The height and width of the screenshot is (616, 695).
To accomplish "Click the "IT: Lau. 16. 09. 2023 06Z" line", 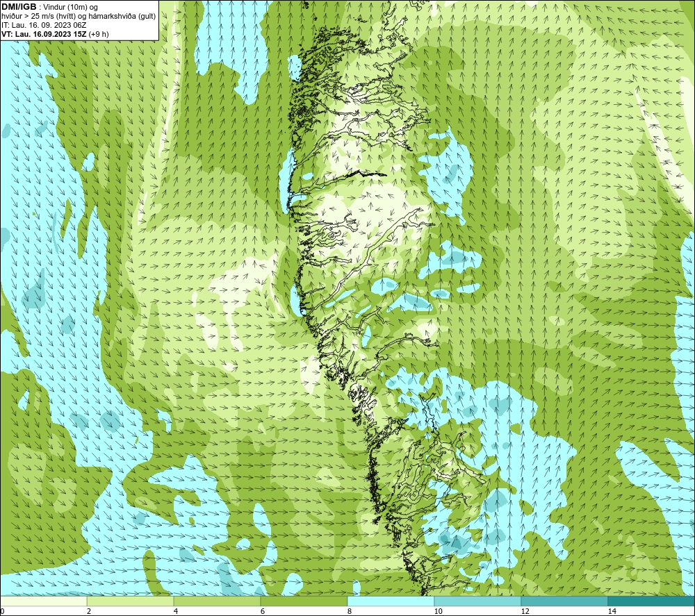I will (x=43, y=25).
